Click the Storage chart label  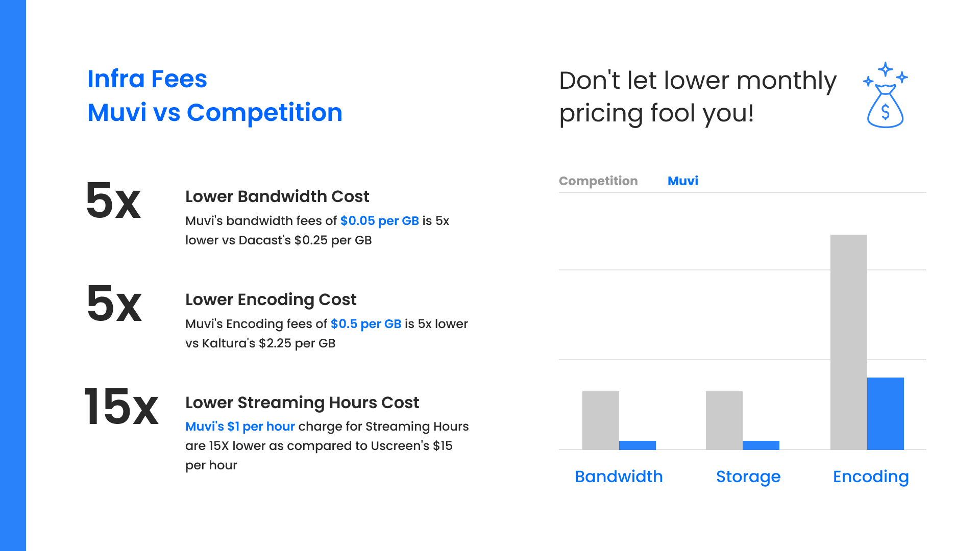click(748, 477)
